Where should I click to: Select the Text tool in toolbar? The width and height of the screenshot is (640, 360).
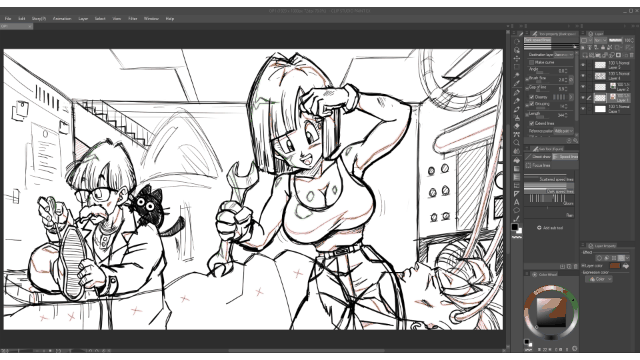pyautogui.click(x=516, y=202)
